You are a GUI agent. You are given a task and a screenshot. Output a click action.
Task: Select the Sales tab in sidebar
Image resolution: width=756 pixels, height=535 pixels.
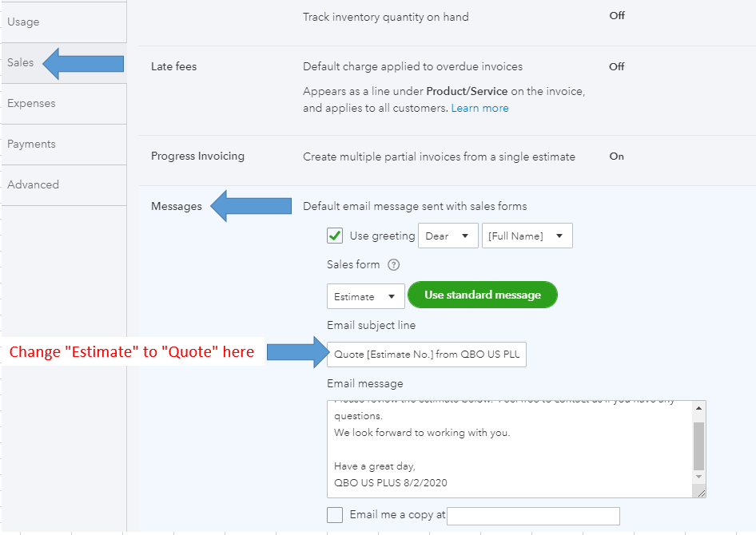(21, 62)
